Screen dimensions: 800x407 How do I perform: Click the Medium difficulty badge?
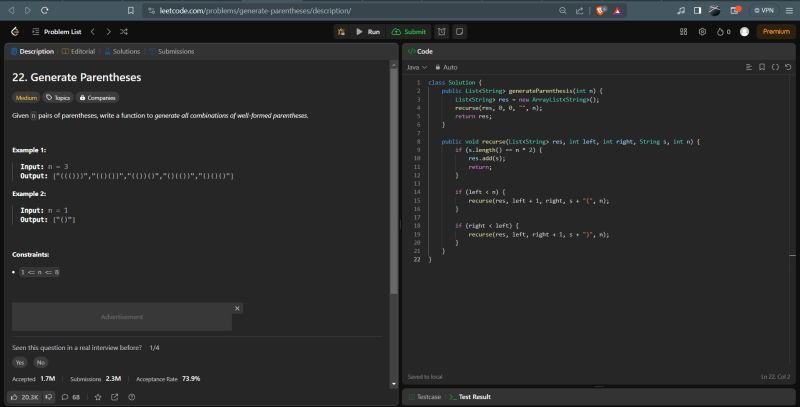coord(26,97)
